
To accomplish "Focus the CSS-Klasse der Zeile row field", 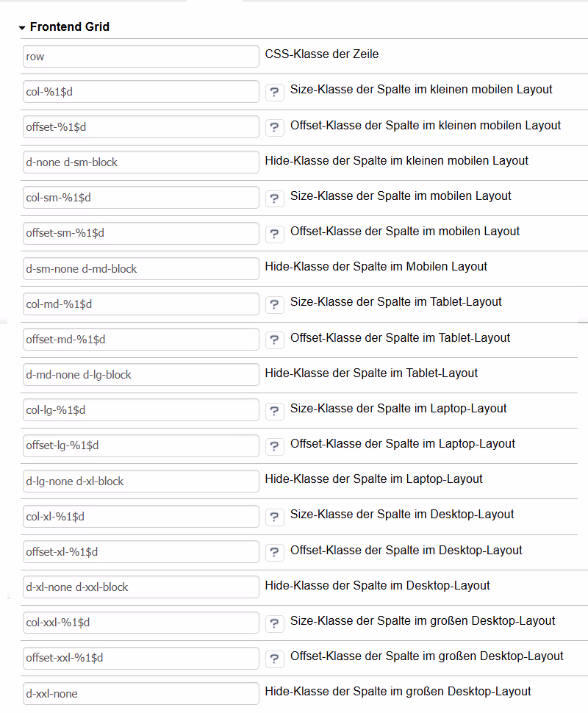I will pyautogui.click(x=141, y=57).
